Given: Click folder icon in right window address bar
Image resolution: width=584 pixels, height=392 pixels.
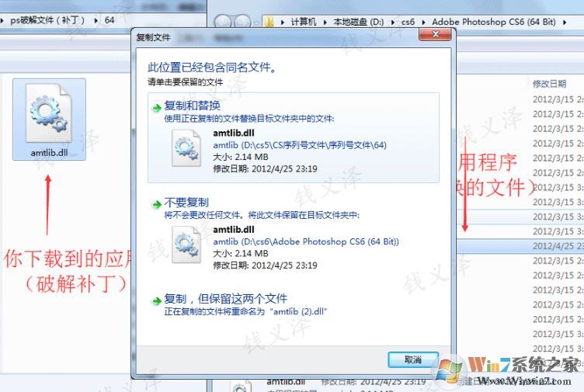Looking at the screenshot, I should pos(269,22).
